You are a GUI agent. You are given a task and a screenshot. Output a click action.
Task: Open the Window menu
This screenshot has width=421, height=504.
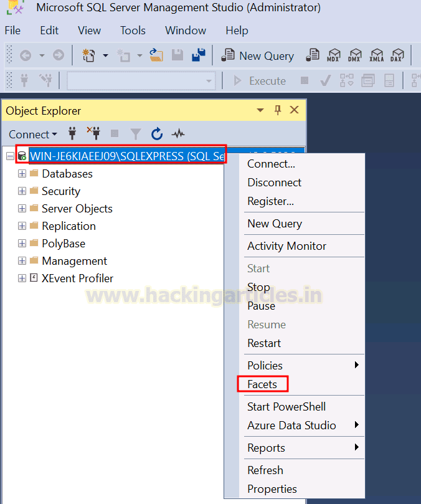pos(186,31)
